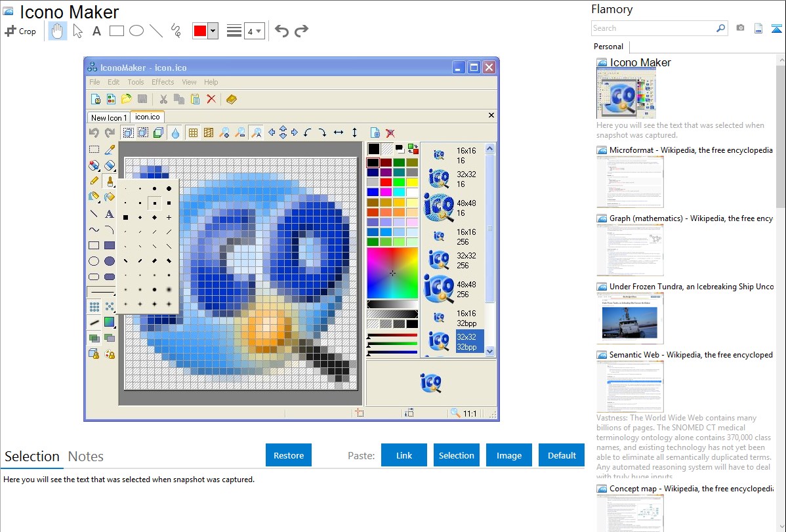Click the Paste Link button
Image resolution: width=786 pixels, height=532 pixels.
point(403,455)
